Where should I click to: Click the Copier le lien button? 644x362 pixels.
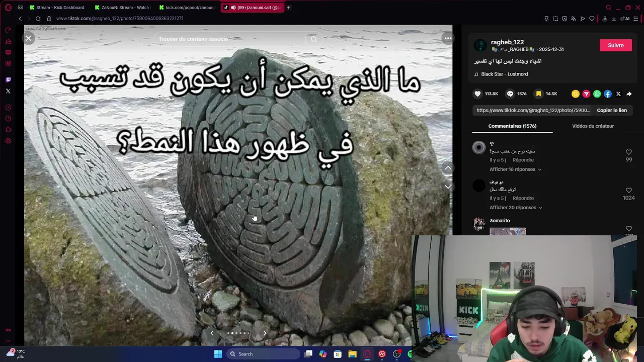pos(612,110)
